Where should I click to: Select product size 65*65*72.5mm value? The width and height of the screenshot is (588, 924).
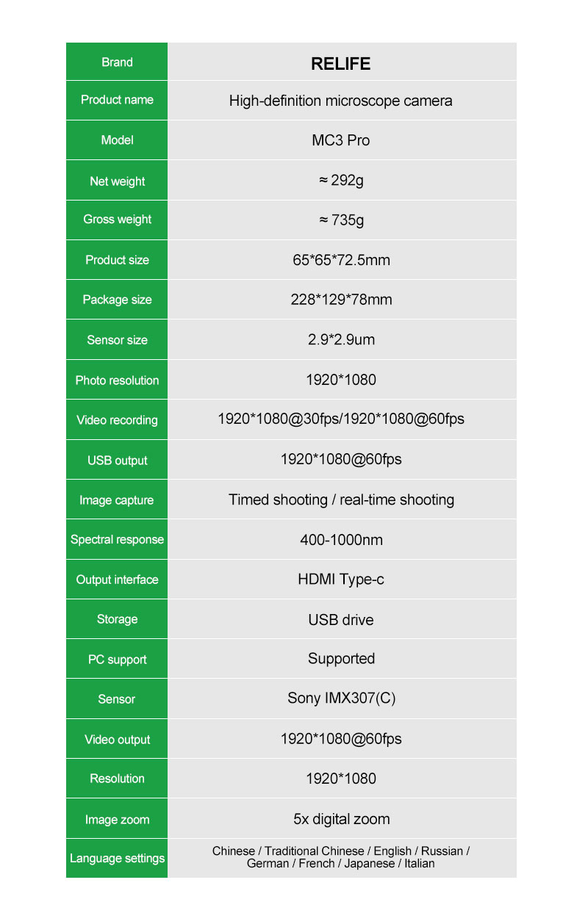(341, 260)
